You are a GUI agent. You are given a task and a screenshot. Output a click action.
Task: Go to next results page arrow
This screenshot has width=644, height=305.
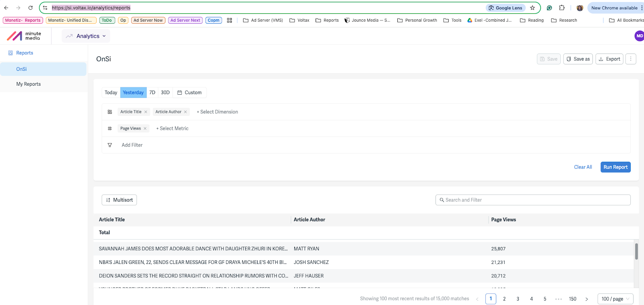click(586, 299)
